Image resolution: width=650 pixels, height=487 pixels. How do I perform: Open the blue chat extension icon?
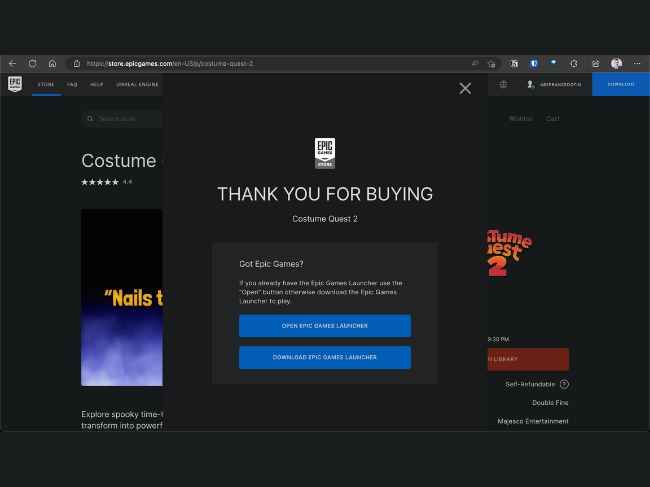click(x=553, y=63)
